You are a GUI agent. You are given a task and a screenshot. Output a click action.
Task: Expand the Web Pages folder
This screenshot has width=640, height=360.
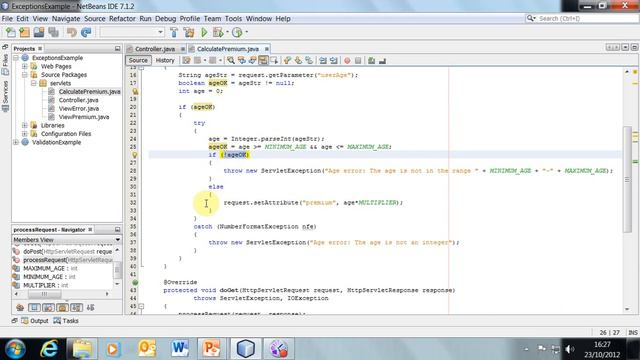[x=24, y=66]
